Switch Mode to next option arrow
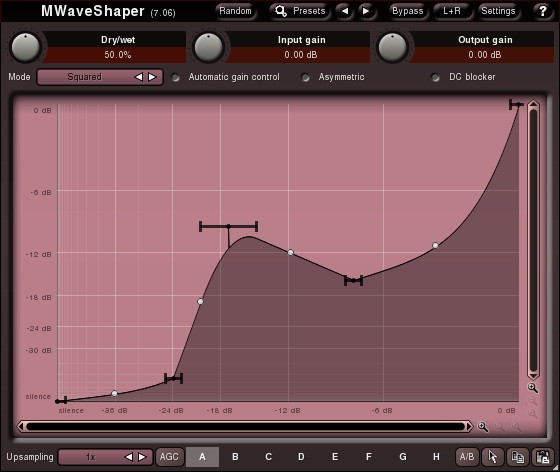 coord(152,77)
